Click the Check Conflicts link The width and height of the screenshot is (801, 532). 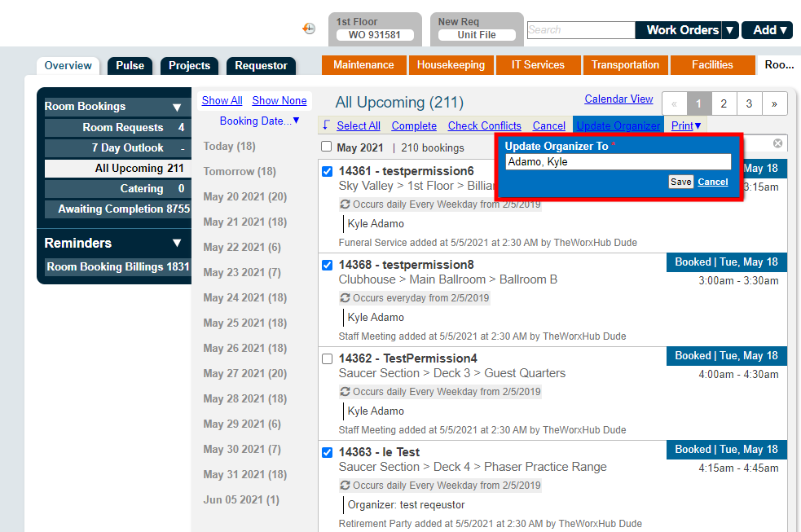tap(484, 125)
